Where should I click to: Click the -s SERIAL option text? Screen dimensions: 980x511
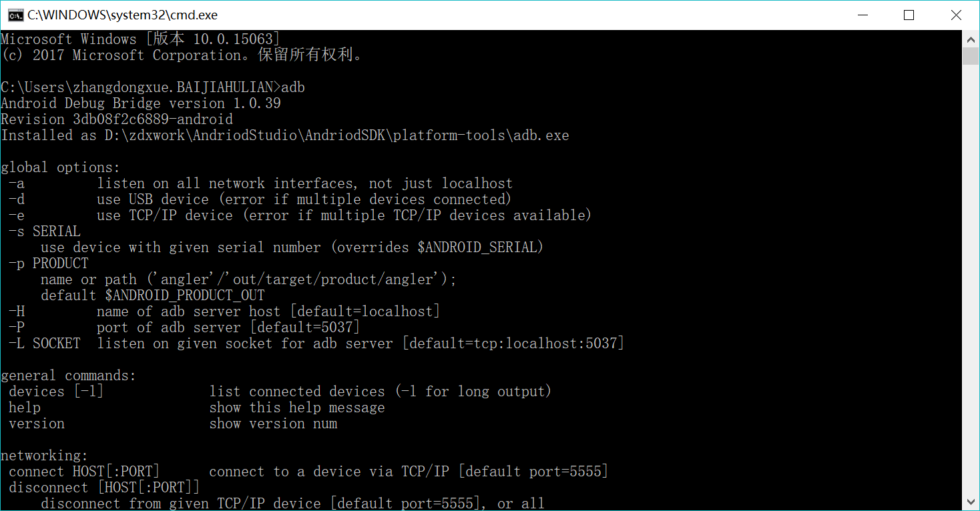point(45,231)
